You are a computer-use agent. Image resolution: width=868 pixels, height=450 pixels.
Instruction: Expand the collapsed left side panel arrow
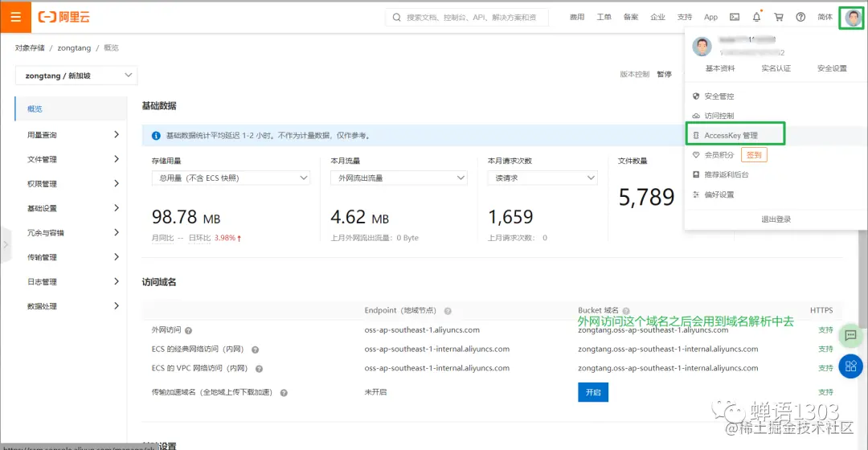pos(6,244)
